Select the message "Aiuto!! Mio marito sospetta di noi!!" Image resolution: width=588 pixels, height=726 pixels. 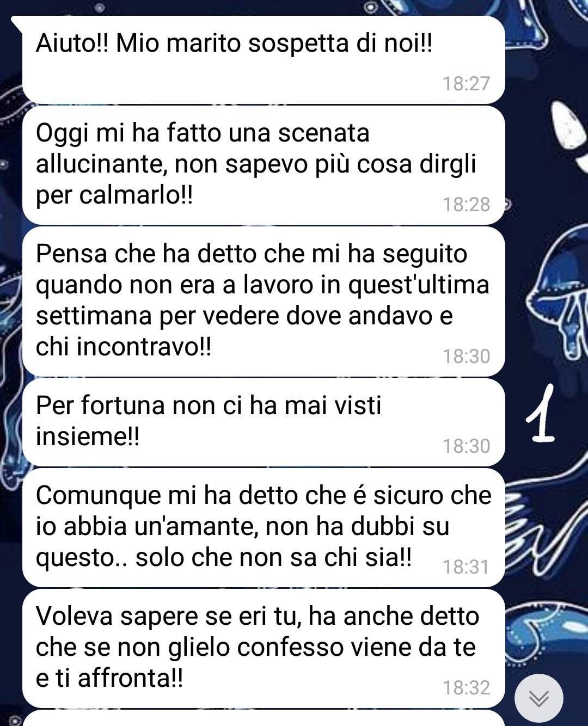pyautogui.click(x=264, y=59)
